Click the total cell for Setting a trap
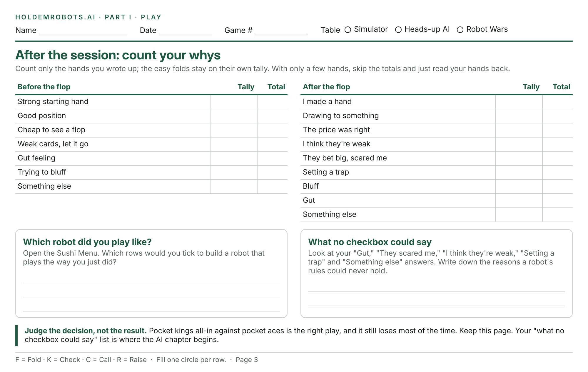Image resolution: width=588 pixels, height=372 pixels. pos(557,172)
